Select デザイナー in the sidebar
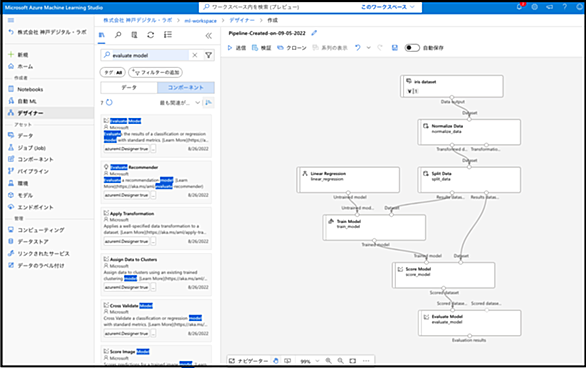586x368 pixels. [x=49, y=113]
